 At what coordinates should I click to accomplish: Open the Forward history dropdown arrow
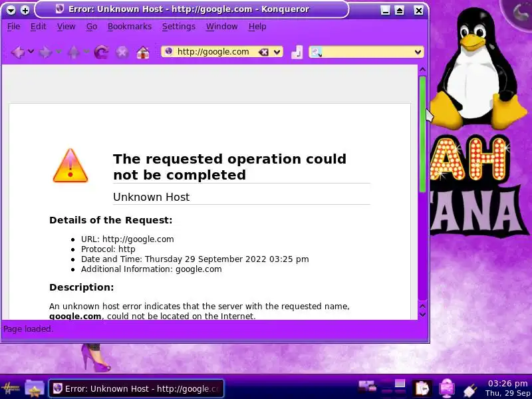point(59,52)
